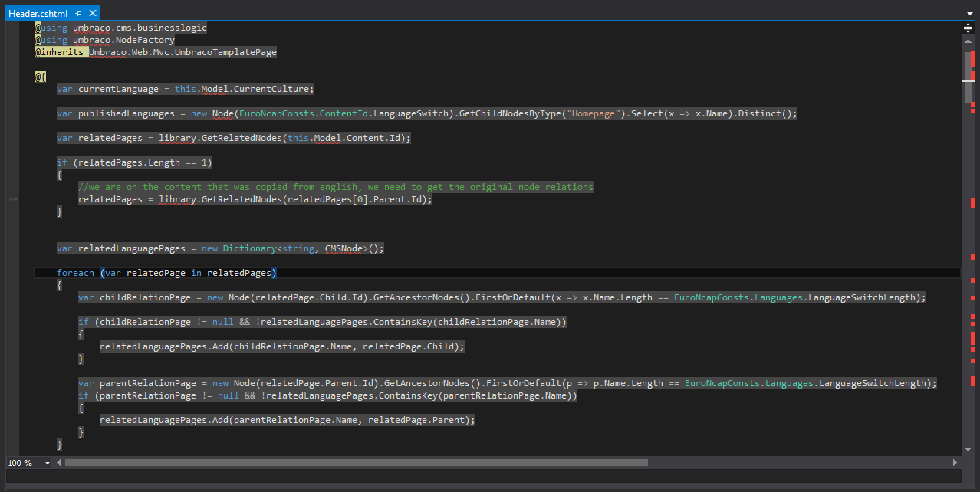This screenshot has height=492, width=980.
Task: Click the vertical scrollbar down arrow
Action: [x=968, y=450]
